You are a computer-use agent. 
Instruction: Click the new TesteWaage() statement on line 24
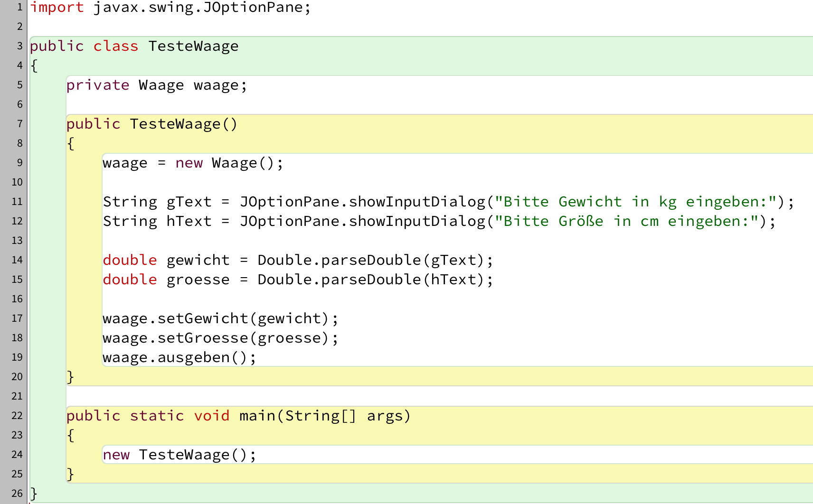coord(179,455)
